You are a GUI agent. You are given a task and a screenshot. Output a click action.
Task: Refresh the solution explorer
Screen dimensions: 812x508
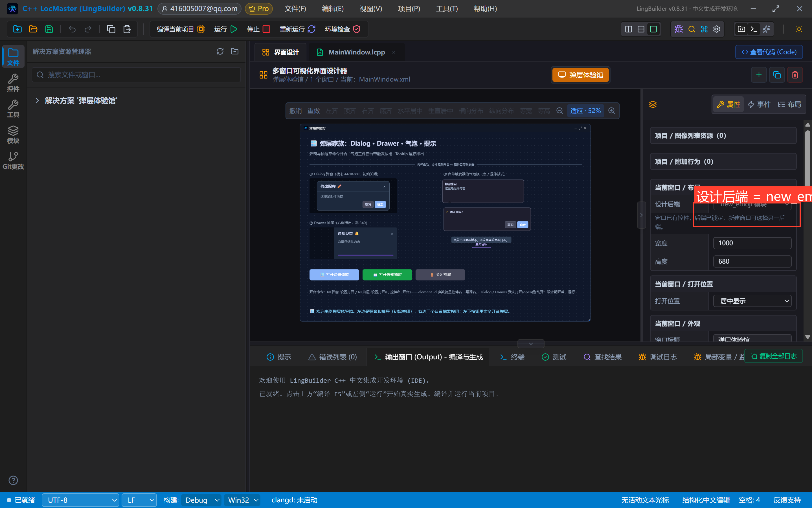coord(220,51)
